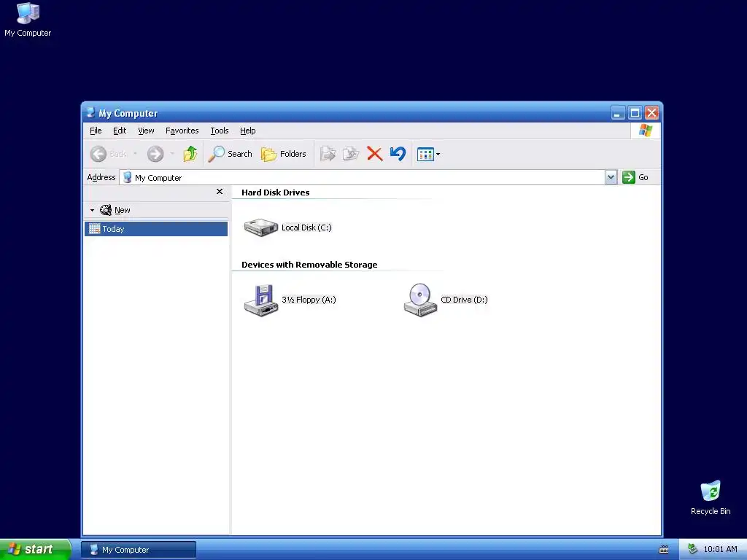
Task: Click the 10:01 AM clock
Action: [x=720, y=549]
